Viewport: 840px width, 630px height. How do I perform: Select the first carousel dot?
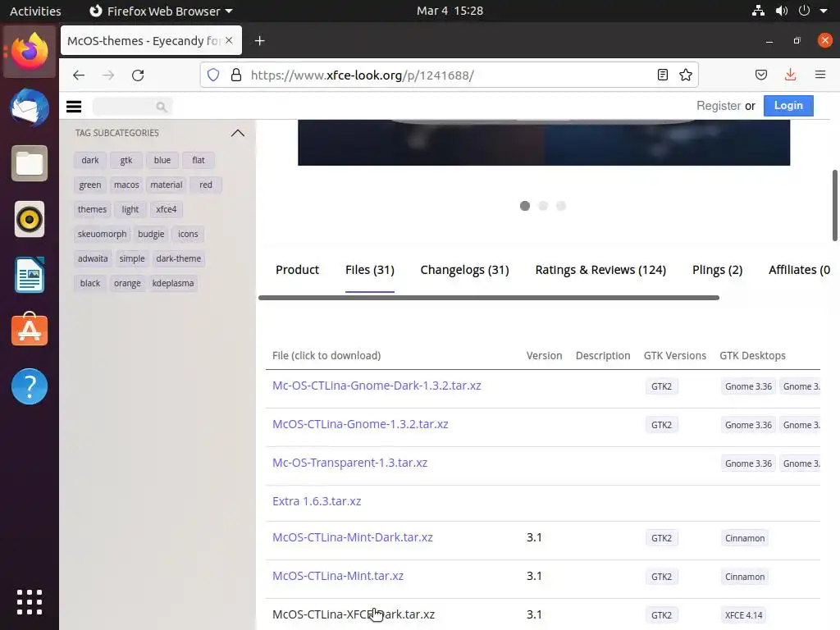pos(525,206)
